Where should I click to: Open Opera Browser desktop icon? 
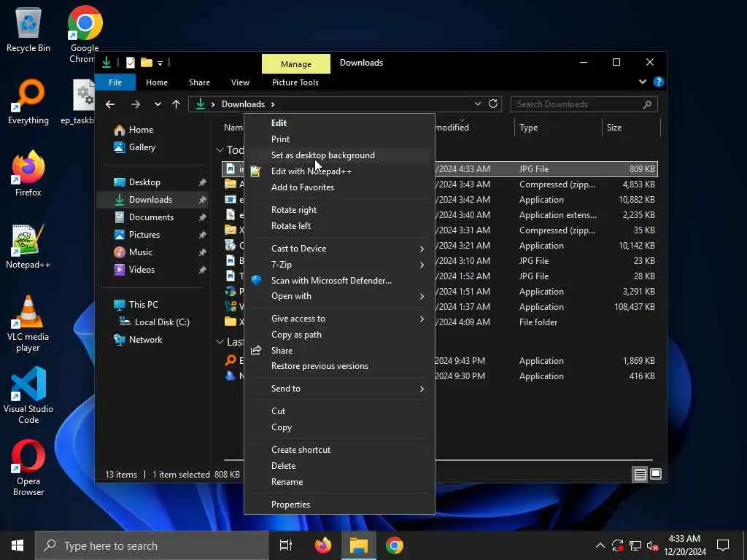click(x=28, y=467)
